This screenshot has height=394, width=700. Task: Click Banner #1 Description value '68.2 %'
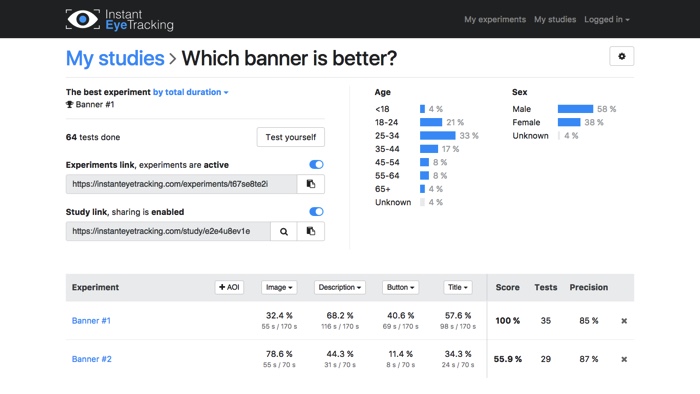(340, 315)
